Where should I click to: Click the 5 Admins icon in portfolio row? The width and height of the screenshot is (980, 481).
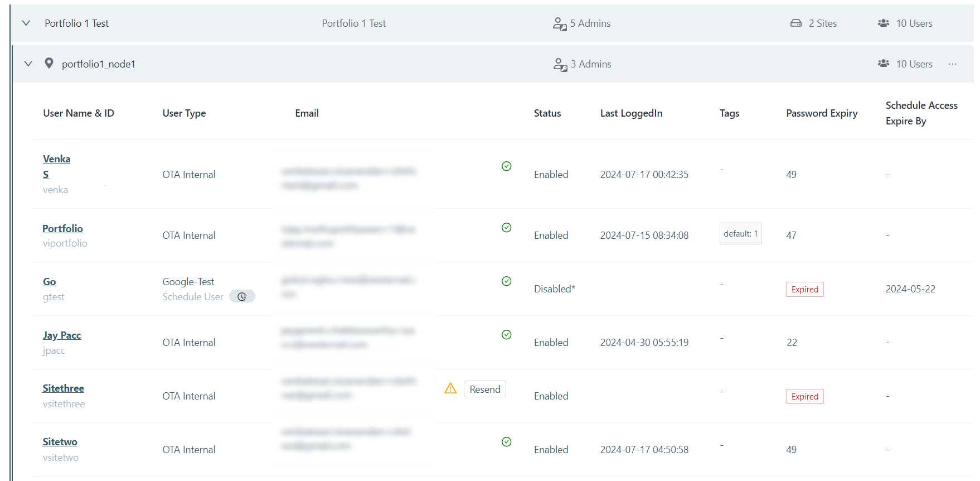559,23
